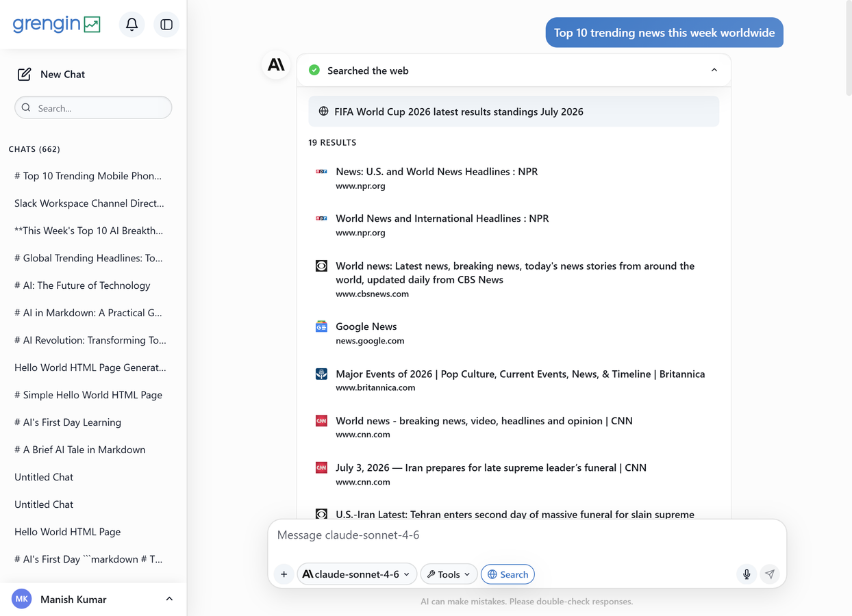This screenshot has width=852, height=616.
Task: Click the green Searched the web checkmark
Action: click(x=314, y=70)
